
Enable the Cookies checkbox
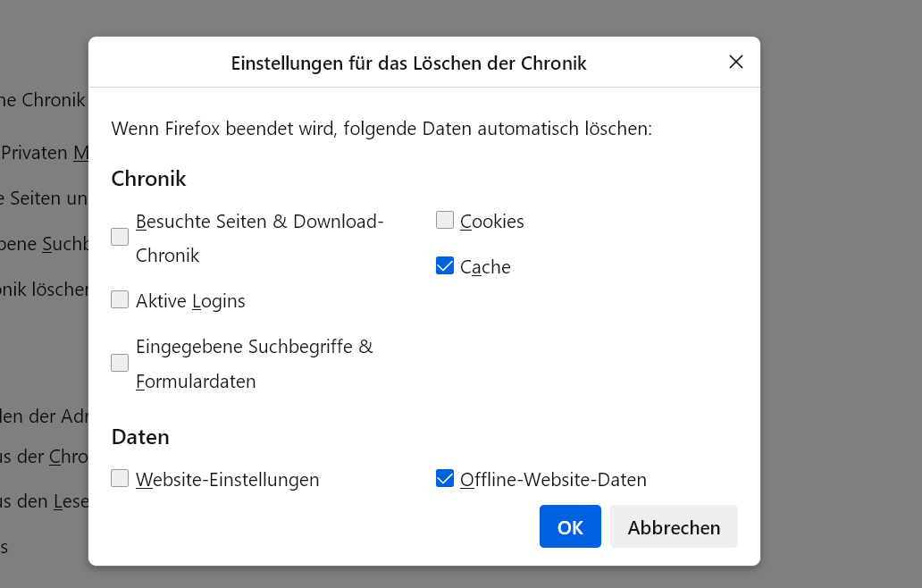coord(445,220)
